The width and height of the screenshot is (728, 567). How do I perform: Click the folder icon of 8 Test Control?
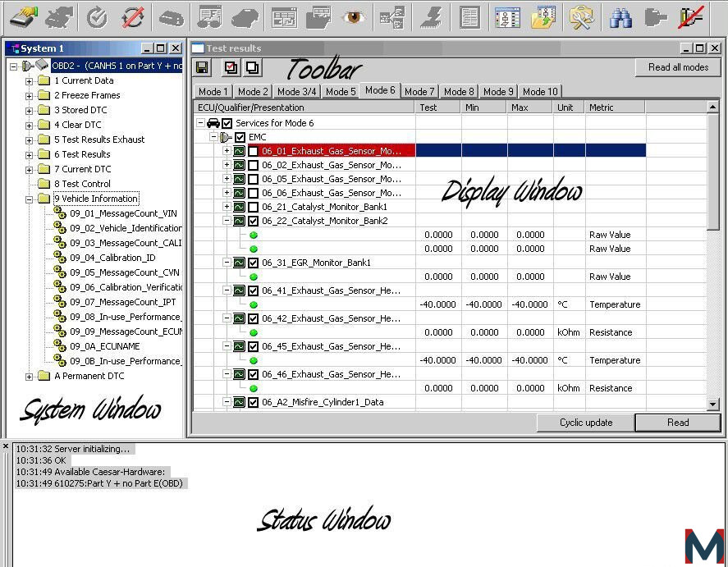click(43, 184)
